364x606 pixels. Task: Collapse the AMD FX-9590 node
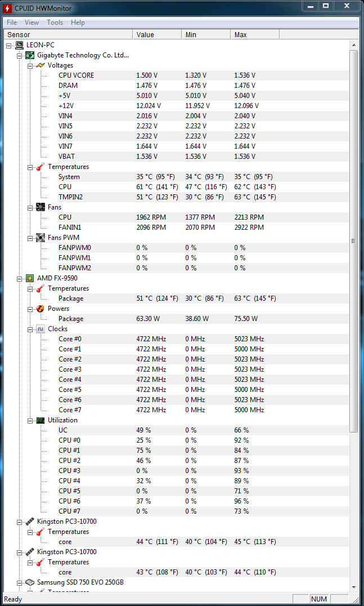(x=20, y=278)
